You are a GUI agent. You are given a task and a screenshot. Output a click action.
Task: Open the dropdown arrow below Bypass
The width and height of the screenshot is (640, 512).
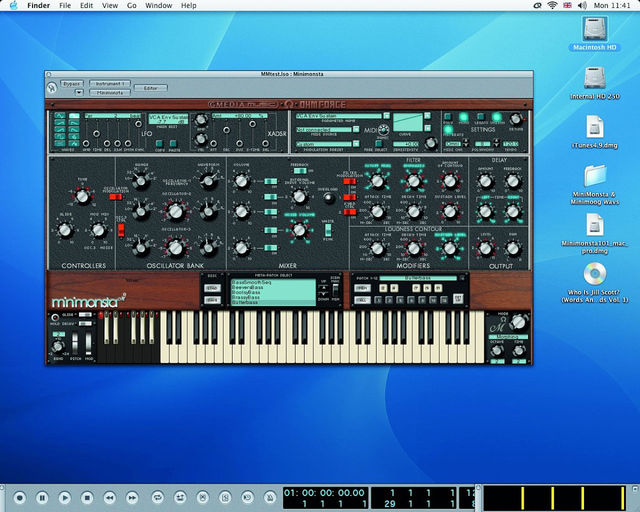pos(79,93)
